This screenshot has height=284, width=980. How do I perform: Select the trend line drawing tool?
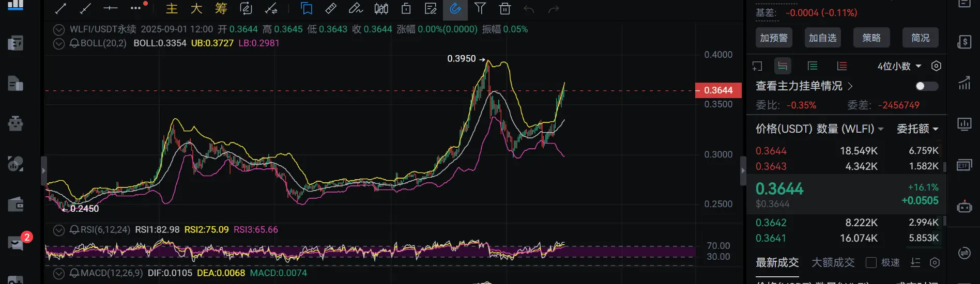(x=60, y=8)
